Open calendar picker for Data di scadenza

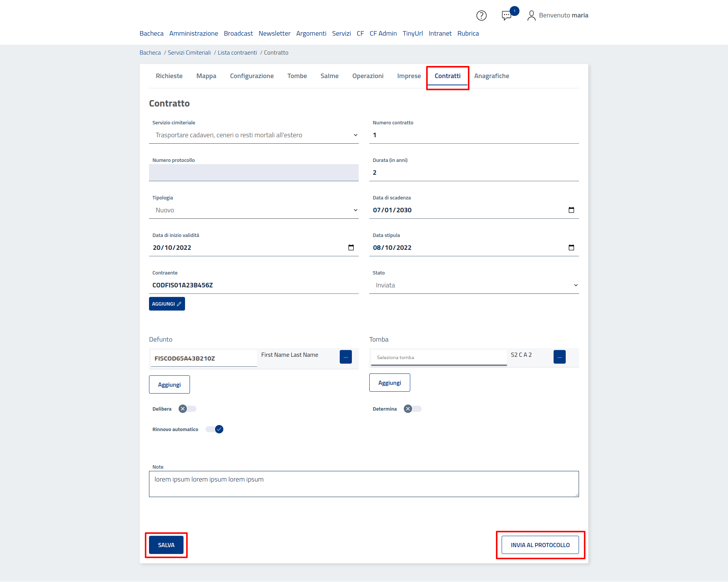(571, 210)
